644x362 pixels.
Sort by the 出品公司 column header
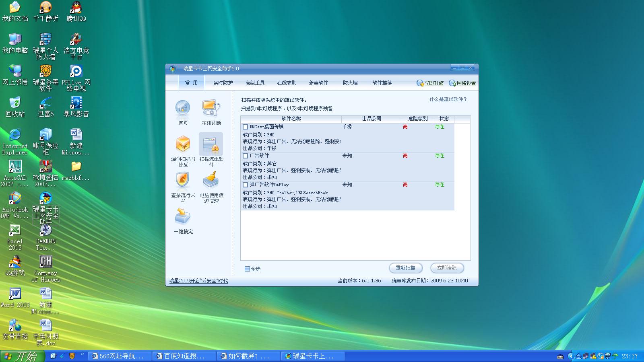pos(372,119)
